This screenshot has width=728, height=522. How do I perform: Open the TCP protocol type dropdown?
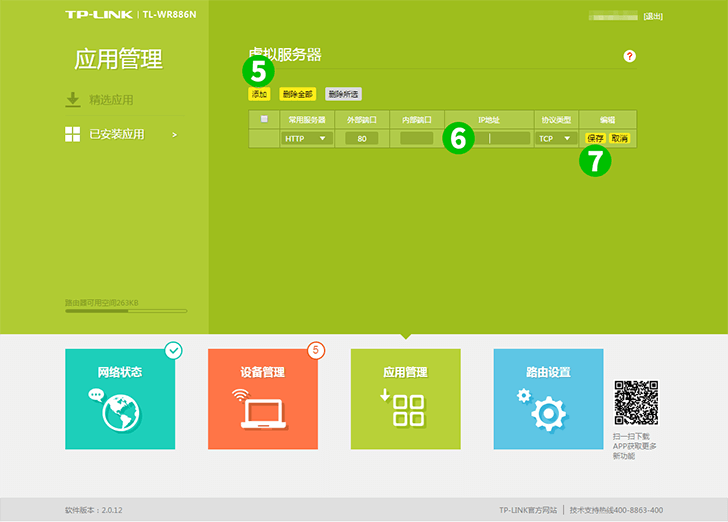[555, 138]
